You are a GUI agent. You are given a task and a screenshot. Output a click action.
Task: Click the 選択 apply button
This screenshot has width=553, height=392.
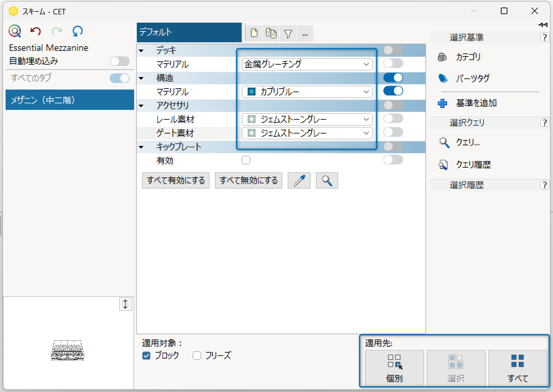click(x=456, y=368)
